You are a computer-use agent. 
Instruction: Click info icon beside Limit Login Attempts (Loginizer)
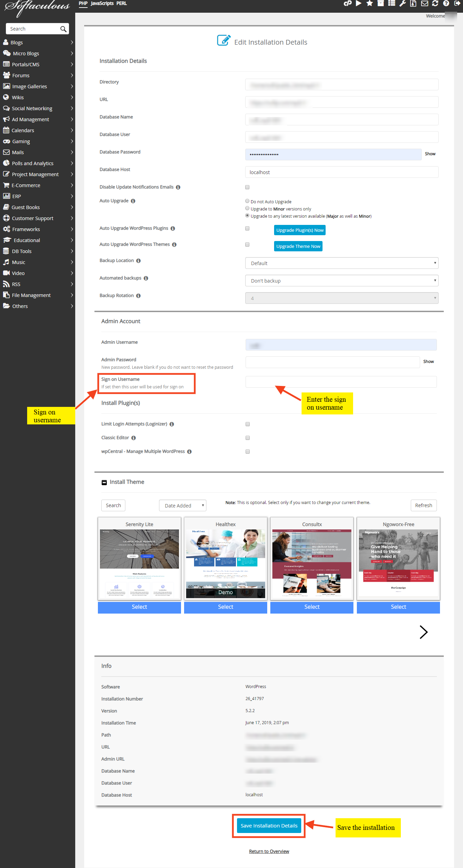[172, 424]
